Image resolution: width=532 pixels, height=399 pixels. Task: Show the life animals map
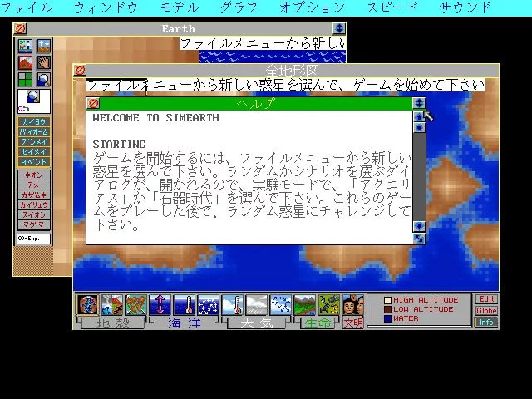pyautogui.click(x=329, y=305)
